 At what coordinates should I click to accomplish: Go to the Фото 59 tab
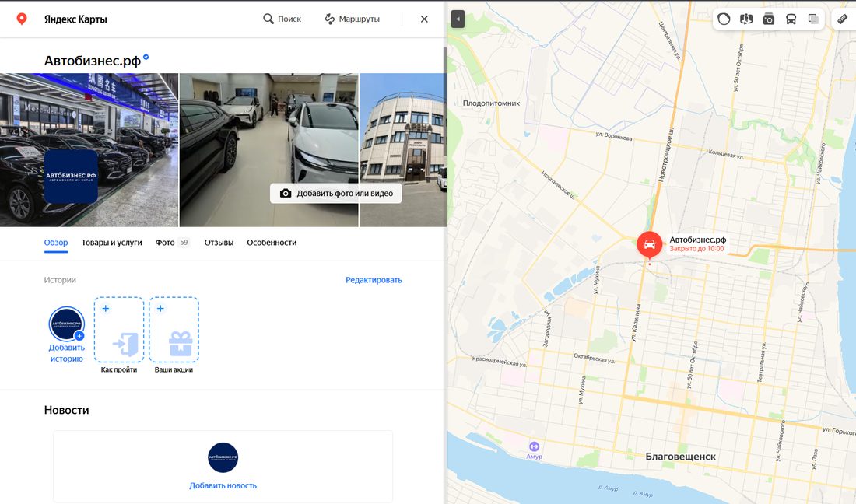[x=173, y=243]
